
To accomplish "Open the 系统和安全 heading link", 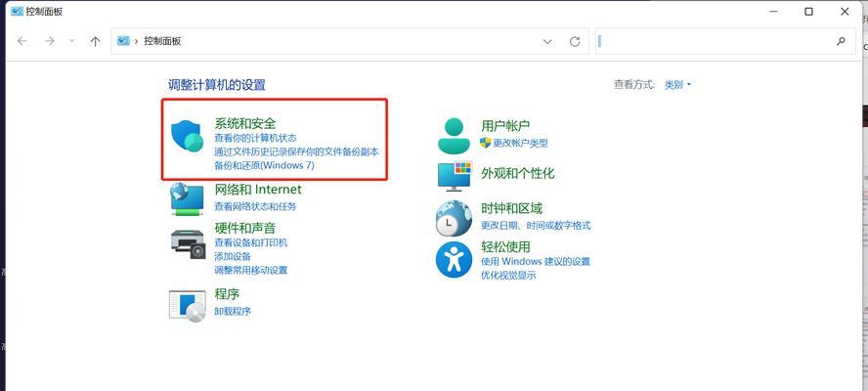I will 244,123.
